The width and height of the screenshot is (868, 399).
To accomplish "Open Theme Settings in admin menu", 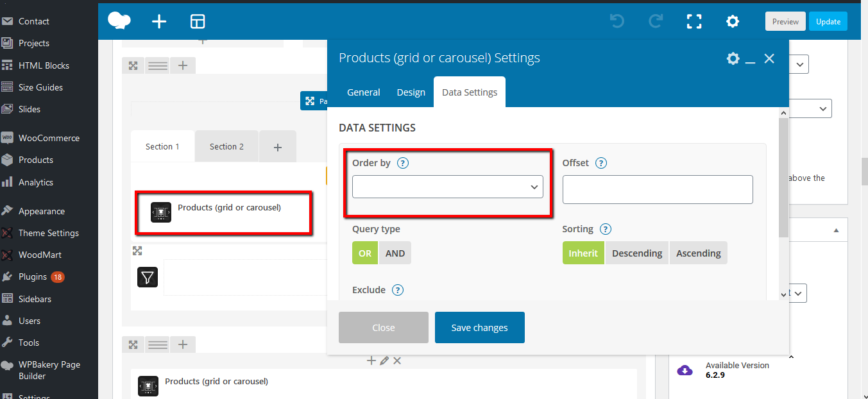I will coord(49,233).
